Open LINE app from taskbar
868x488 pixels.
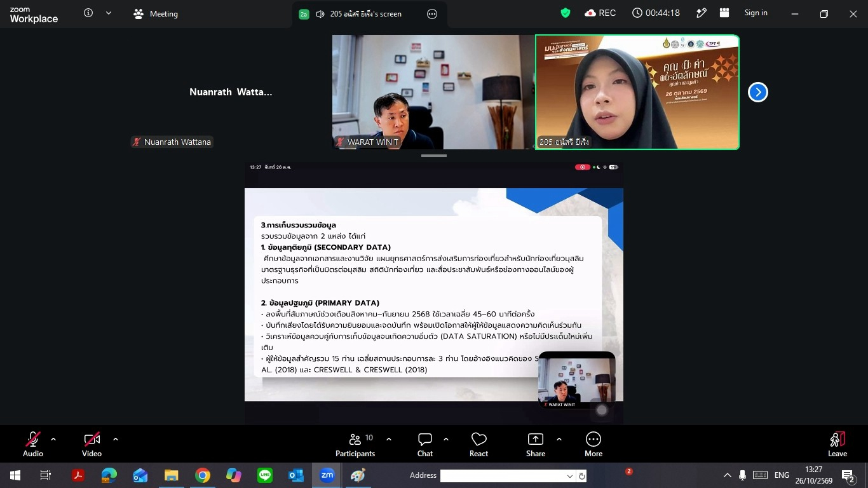(x=265, y=475)
